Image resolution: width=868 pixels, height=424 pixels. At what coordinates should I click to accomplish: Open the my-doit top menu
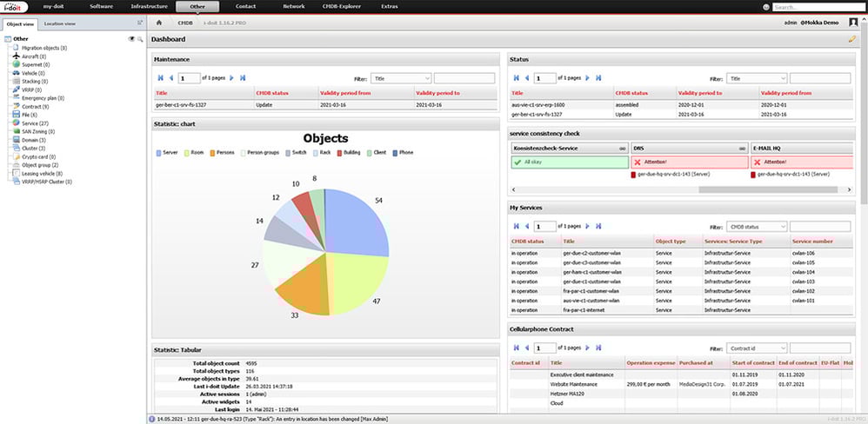pyautogui.click(x=54, y=7)
